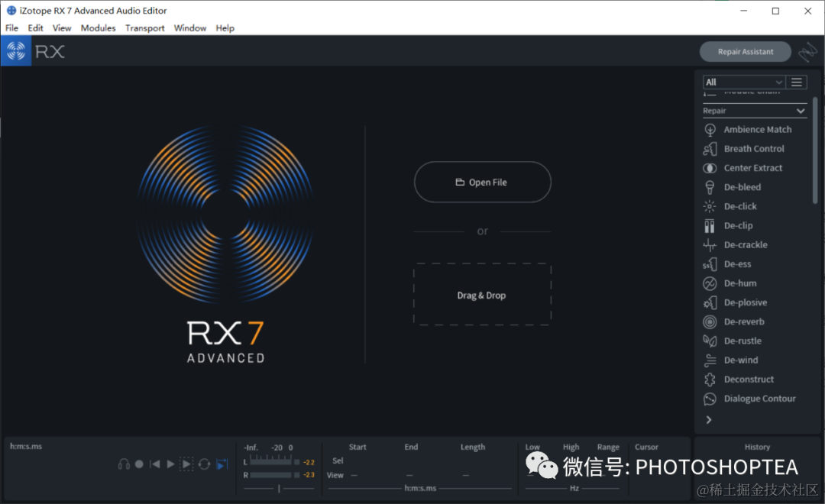Image resolution: width=825 pixels, height=504 pixels.
Task: Click the module list scrollbar
Action: pyautogui.click(x=815, y=150)
